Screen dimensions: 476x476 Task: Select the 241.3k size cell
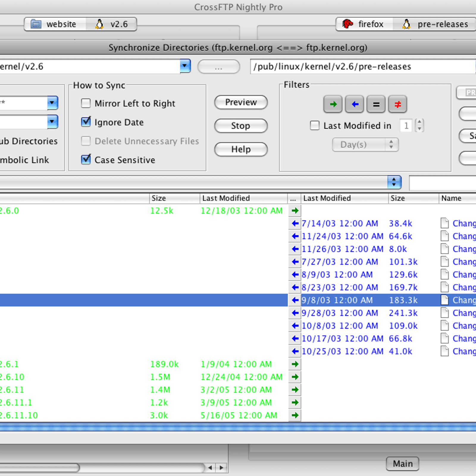(403, 313)
